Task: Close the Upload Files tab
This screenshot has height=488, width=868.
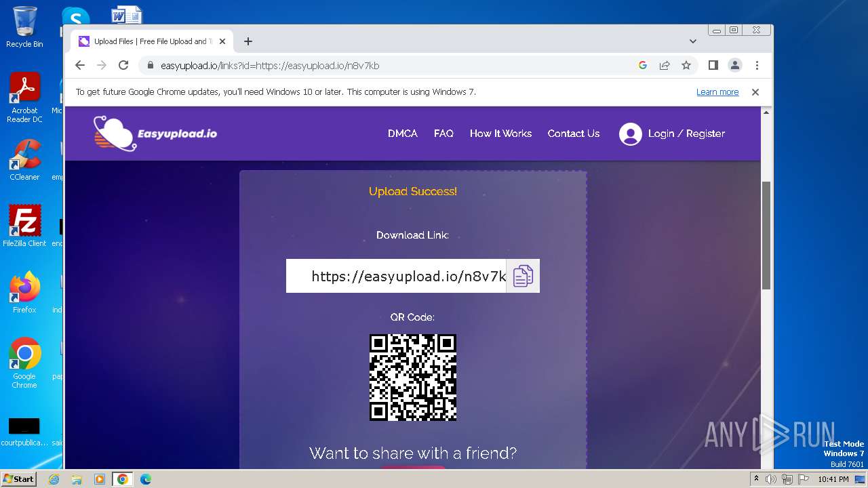Action: click(x=222, y=41)
